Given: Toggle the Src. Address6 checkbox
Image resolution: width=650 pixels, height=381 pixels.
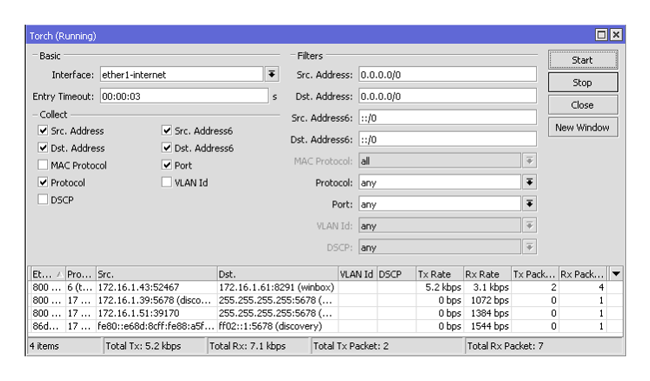Looking at the screenshot, I should click(x=167, y=131).
